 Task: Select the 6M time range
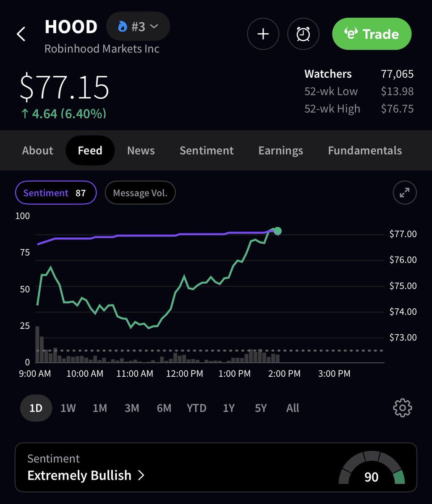[x=164, y=408]
